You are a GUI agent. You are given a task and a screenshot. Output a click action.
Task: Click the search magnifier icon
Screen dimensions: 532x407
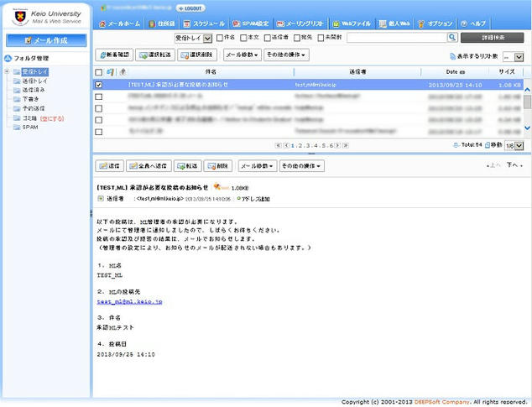pyautogui.click(x=452, y=38)
